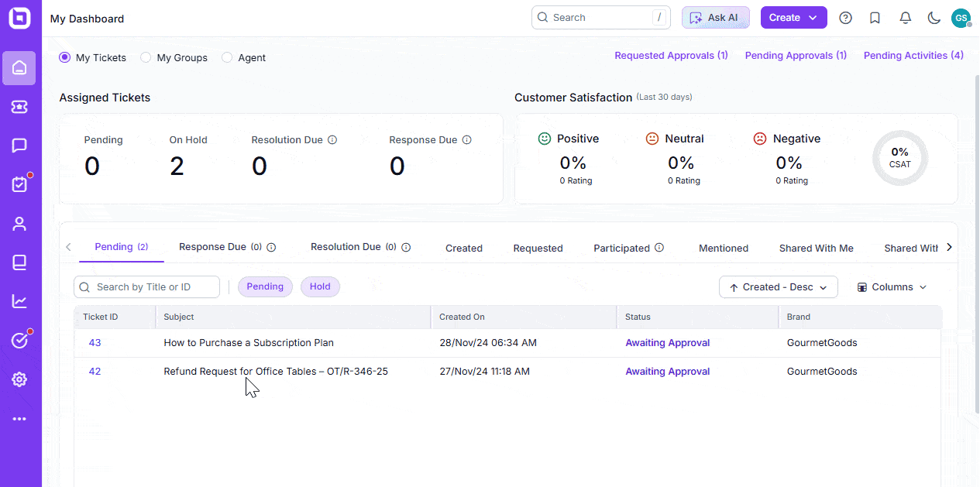Viewport: 980px width, 487px height.
Task: Switch to the Resolution Due tab
Action: coord(352,247)
